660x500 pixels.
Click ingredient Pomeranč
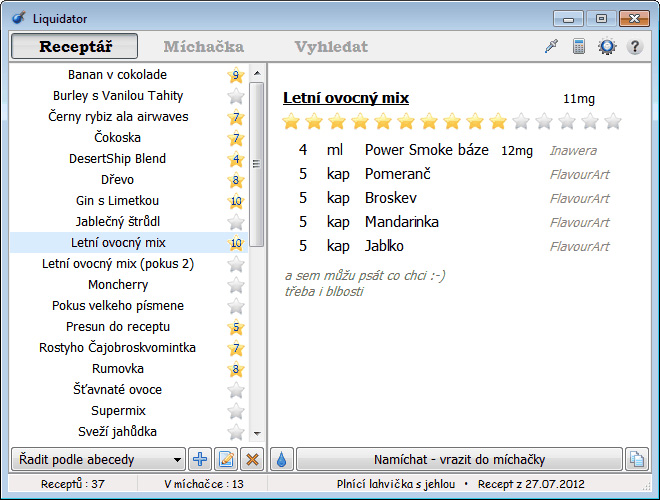pos(398,174)
